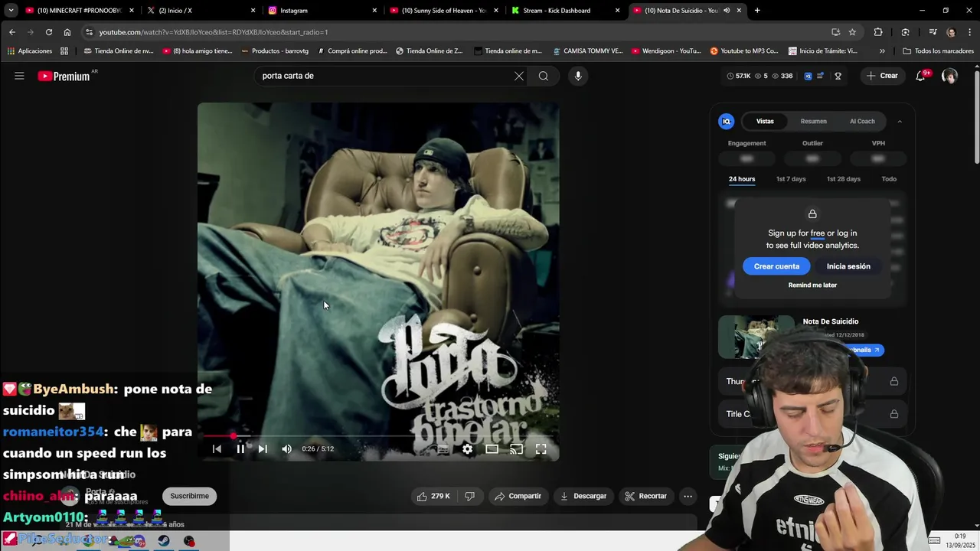This screenshot has height=551, width=980.
Task: Clip the video with Recortar
Action: pos(645,496)
